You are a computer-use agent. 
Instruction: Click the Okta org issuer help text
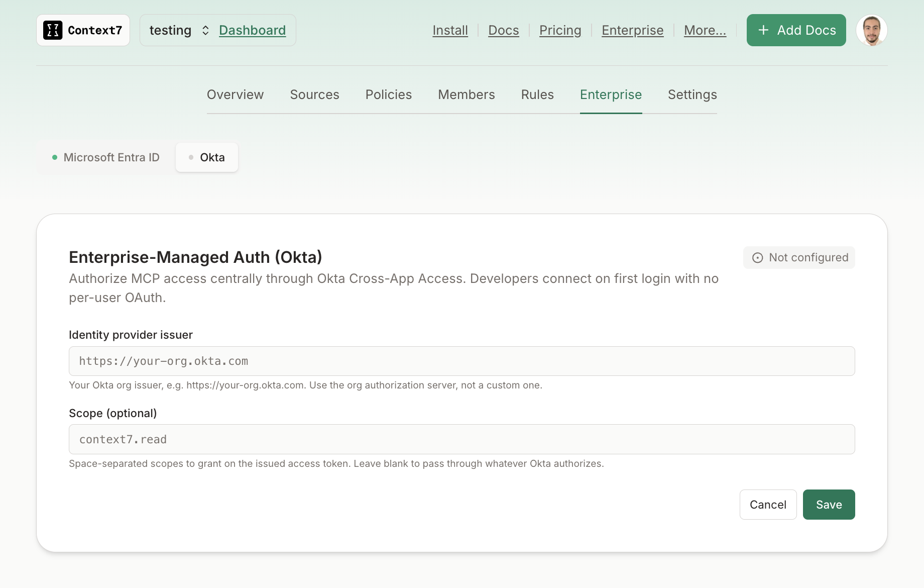point(305,385)
